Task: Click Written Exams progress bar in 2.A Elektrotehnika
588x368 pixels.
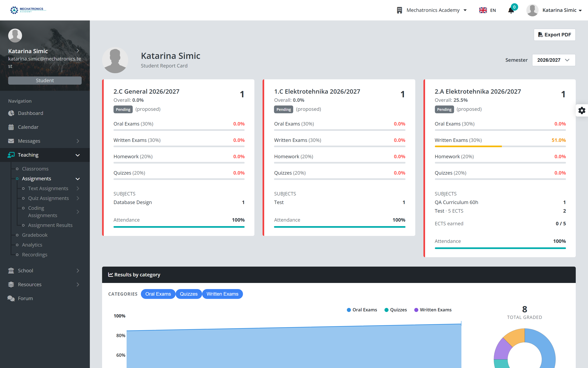Action: coord(500,147)
